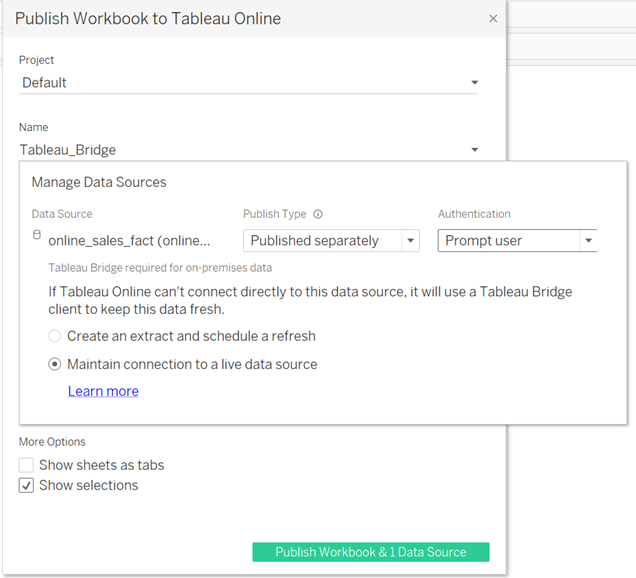Click the Publish Type info icon
Image resolution: width=636 pixels, height=578 pixels.
point(318,214)
